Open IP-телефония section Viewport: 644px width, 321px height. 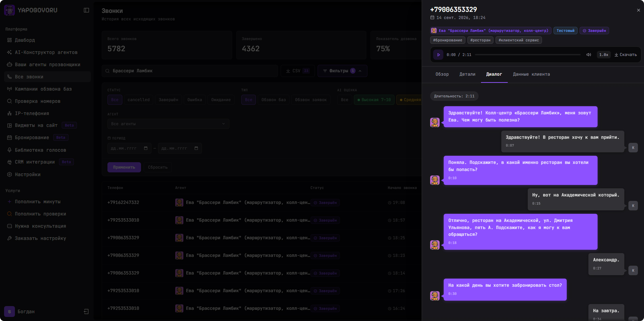point(47,113)
